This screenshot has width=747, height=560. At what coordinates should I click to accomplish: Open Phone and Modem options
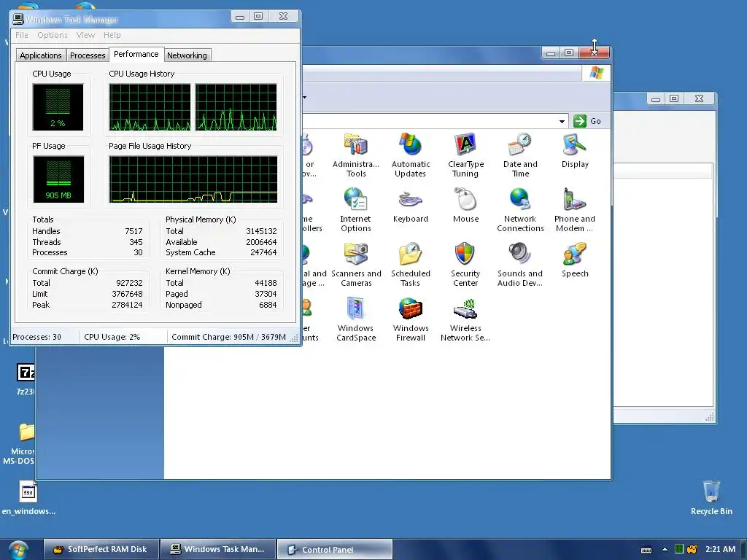click(x=575, y=209)
